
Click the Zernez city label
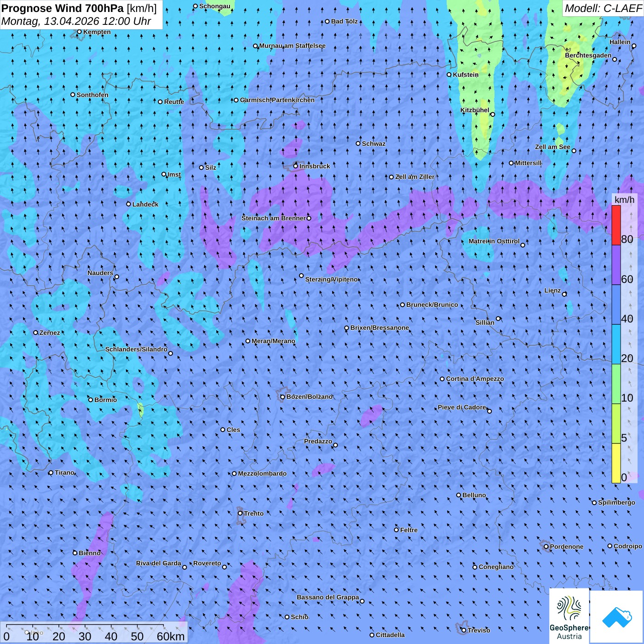(50, 333)
